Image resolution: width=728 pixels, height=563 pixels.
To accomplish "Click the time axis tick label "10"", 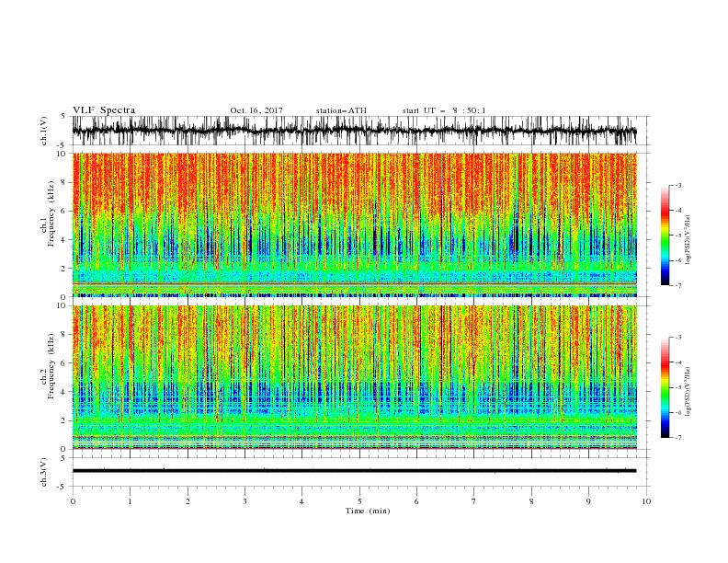I will 646,501.
